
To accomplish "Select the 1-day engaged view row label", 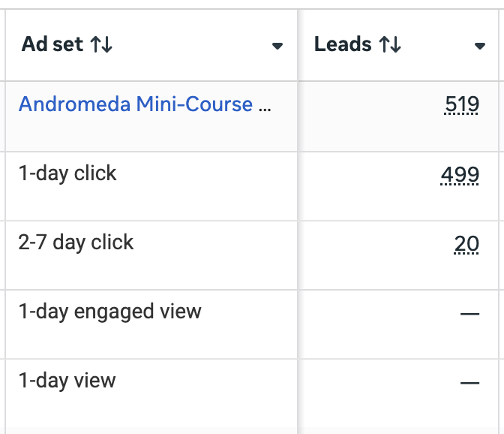I will pos(109,312).
